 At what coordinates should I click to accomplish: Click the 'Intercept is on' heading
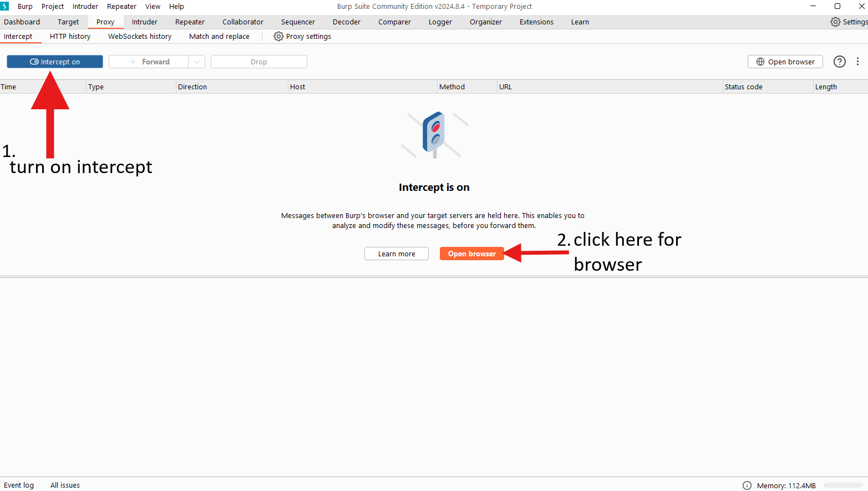point(434,188)
